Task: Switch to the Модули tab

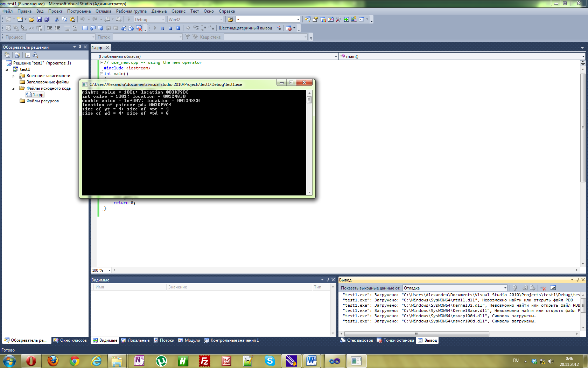Action: click(189, 340)
